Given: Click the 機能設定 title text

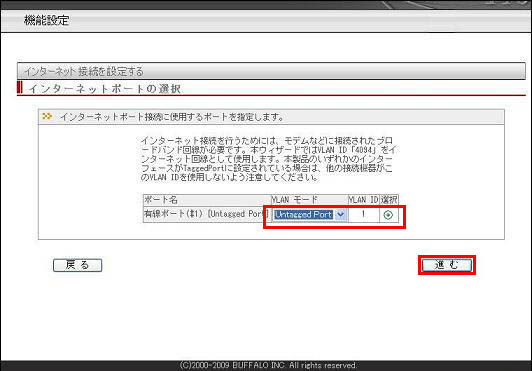Looking at the screenshot, I should [x=46, y=20].
